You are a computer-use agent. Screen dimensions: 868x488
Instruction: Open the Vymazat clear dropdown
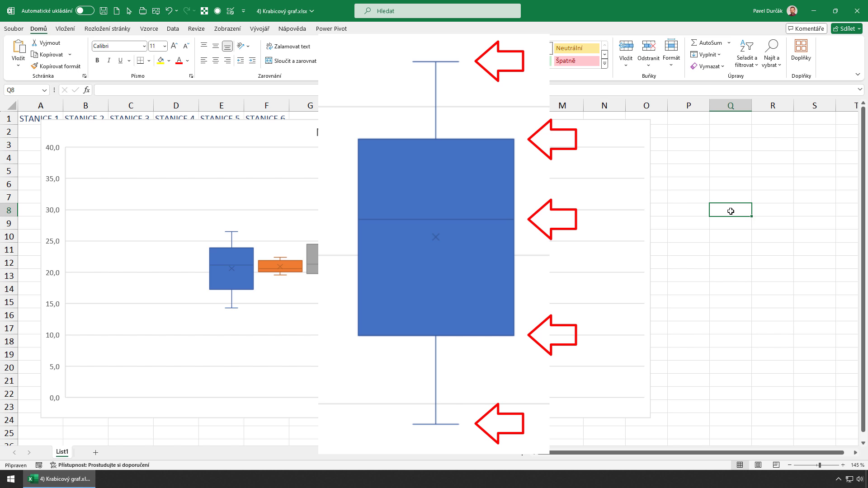tap(708, 66)
